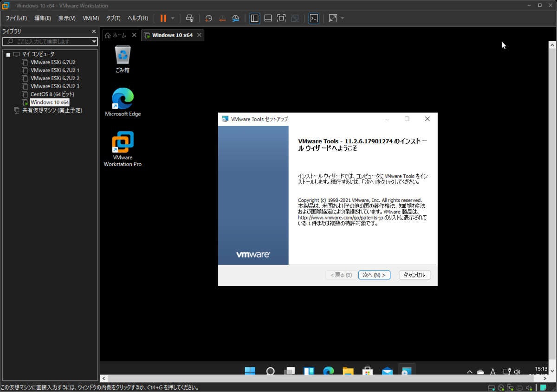
Task: Select VMware ESXi 6.7U2 2 in the library
Action: [55, 78]
